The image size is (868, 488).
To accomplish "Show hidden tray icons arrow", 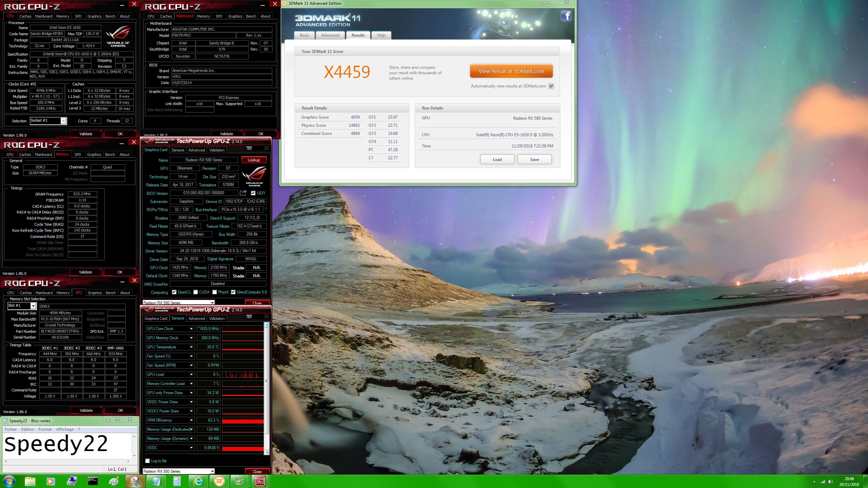I will click(814, 482).
